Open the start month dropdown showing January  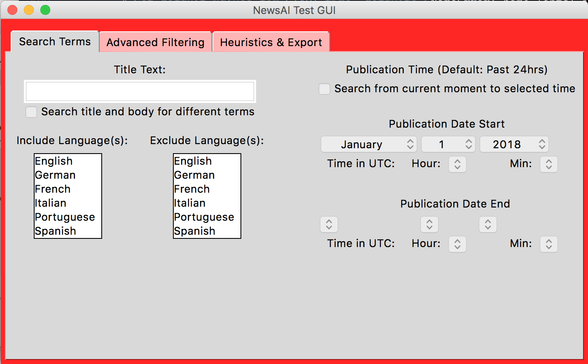pyautogui.click(x=369, y=144)
